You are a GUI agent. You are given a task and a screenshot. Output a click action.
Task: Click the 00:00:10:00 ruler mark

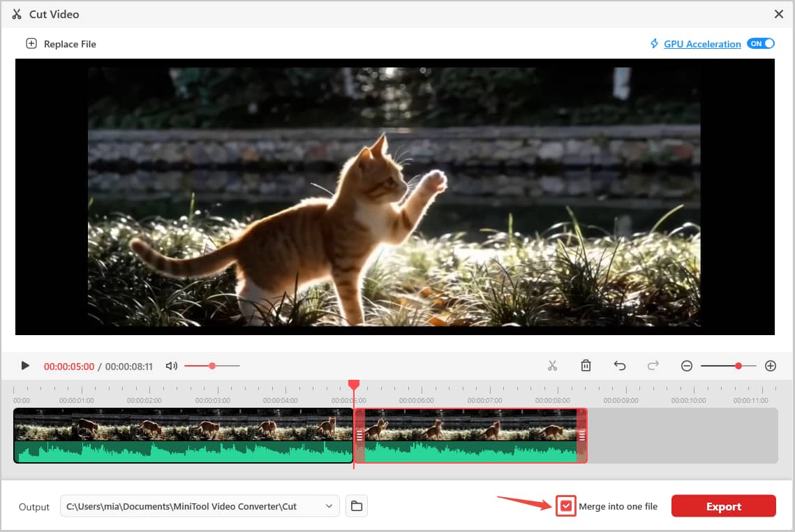[688, 401]
